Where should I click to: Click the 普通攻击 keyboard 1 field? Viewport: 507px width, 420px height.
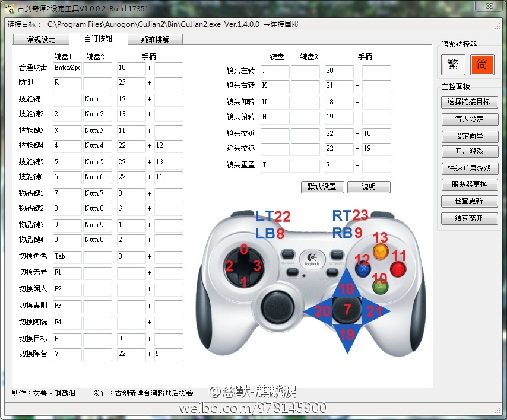pos(67,69)
